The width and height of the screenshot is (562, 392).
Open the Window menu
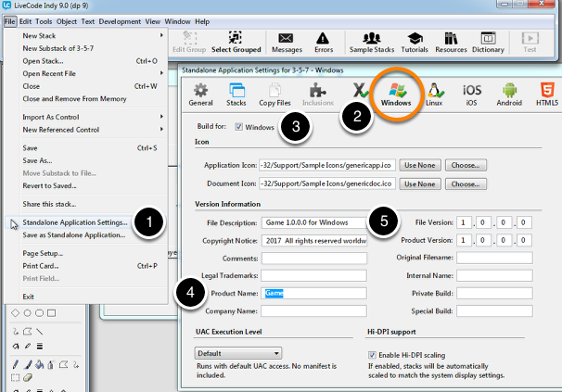point(177,21)
